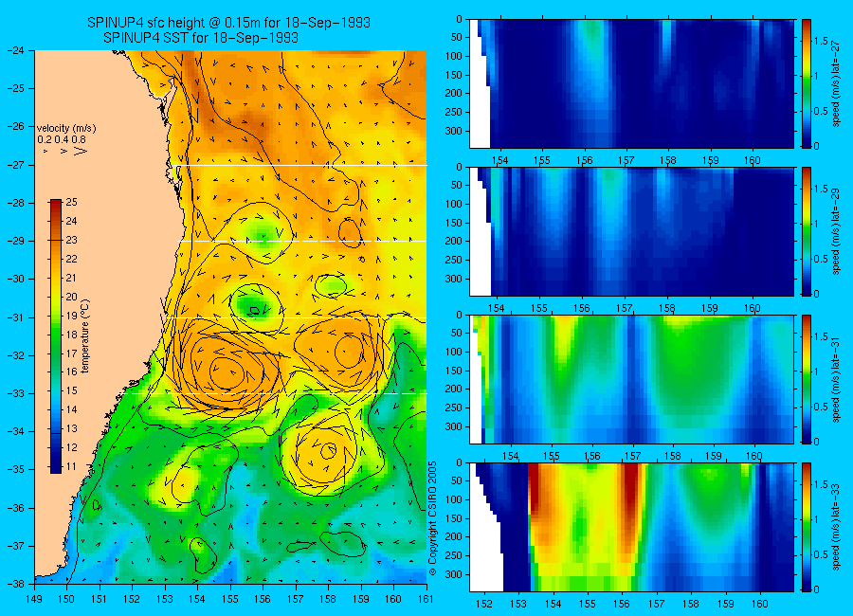Click the '150' longitude tick label
853x616 pixels.
coord(67,599)
